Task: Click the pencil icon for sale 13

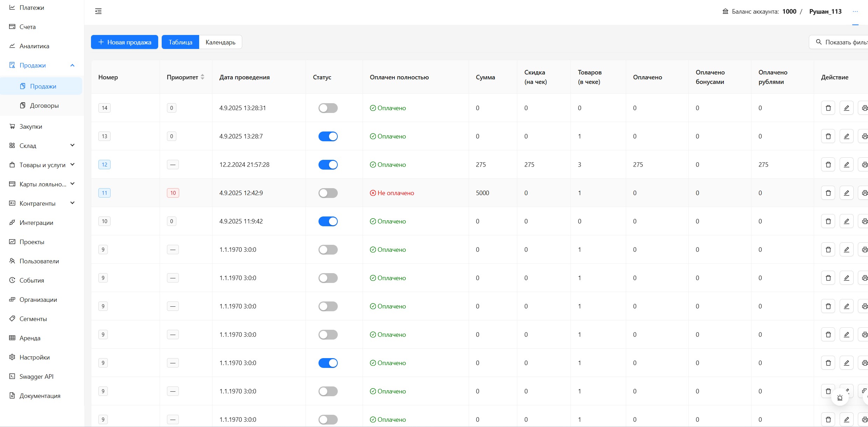Action: point(846,136)
